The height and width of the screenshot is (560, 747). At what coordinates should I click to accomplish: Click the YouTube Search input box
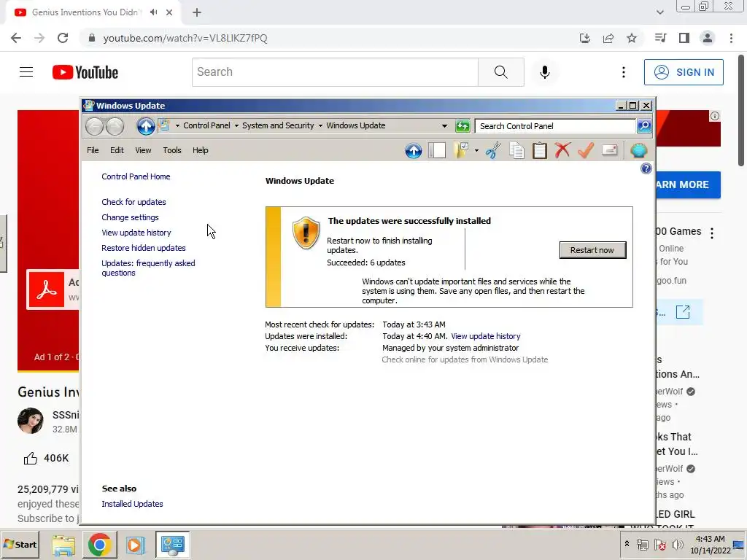pos(335,72)
